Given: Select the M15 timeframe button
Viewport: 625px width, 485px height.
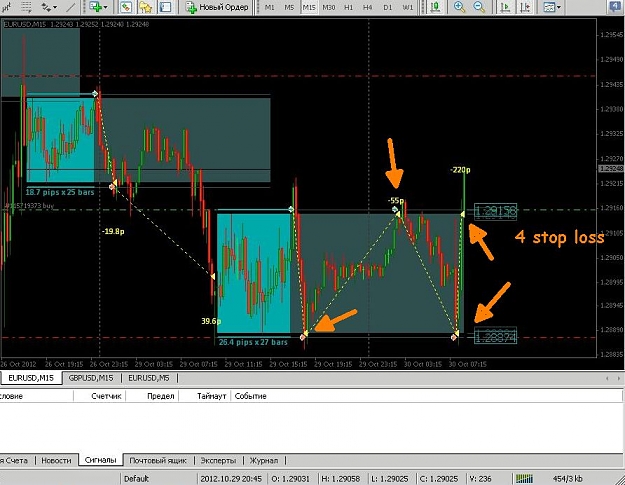Looking at the screenshot, I should click(x=309, y=7).
